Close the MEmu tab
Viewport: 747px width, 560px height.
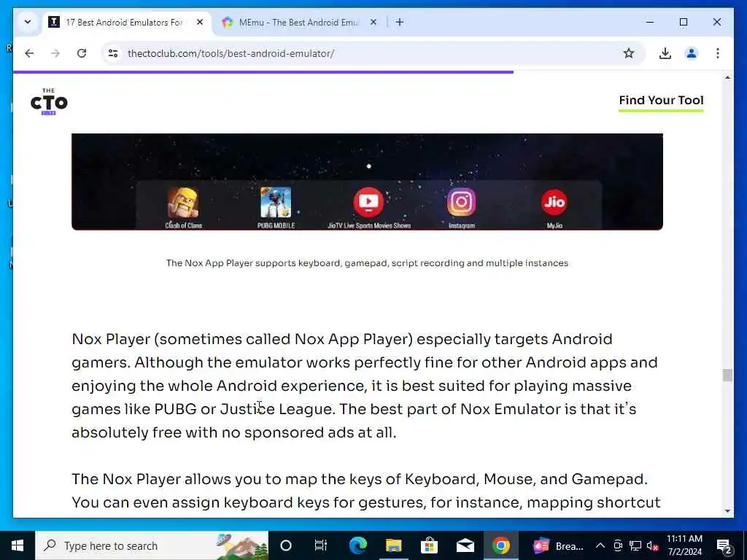(x=373, y=22)
